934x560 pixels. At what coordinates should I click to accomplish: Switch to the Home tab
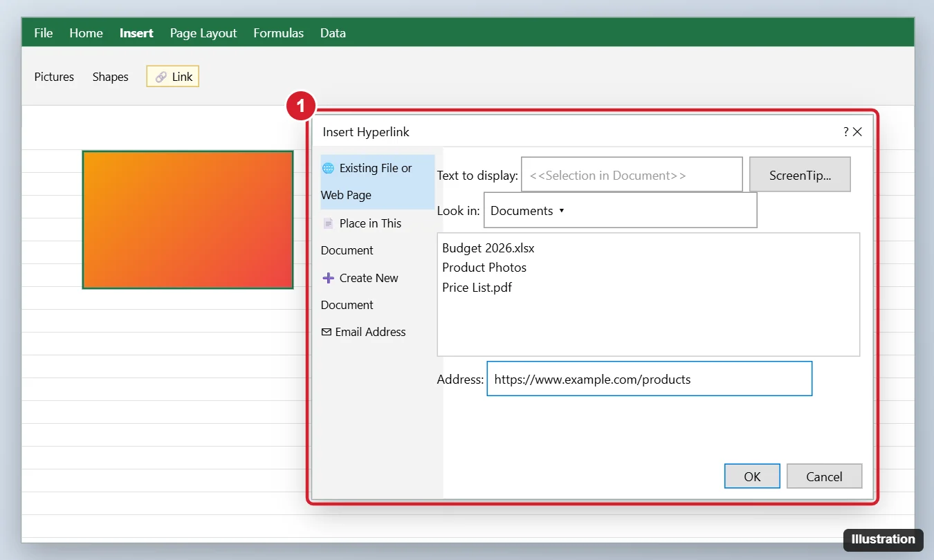click(86, 33)
